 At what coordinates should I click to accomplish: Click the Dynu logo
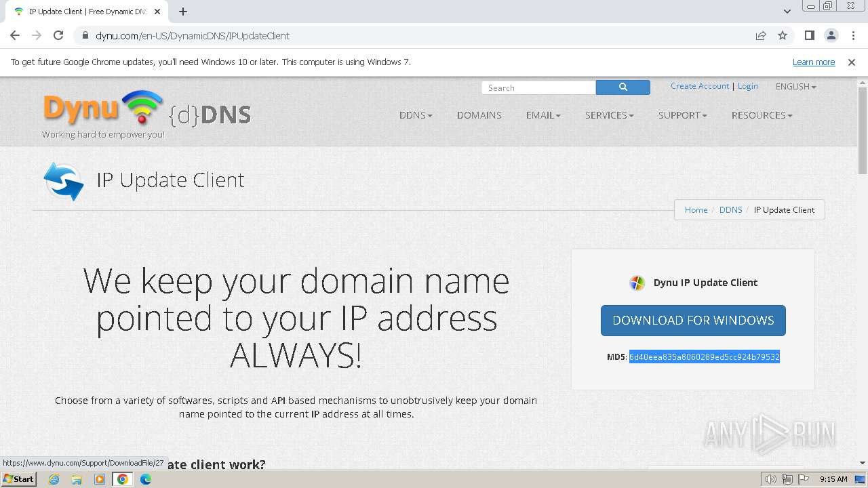click(147, 113)
